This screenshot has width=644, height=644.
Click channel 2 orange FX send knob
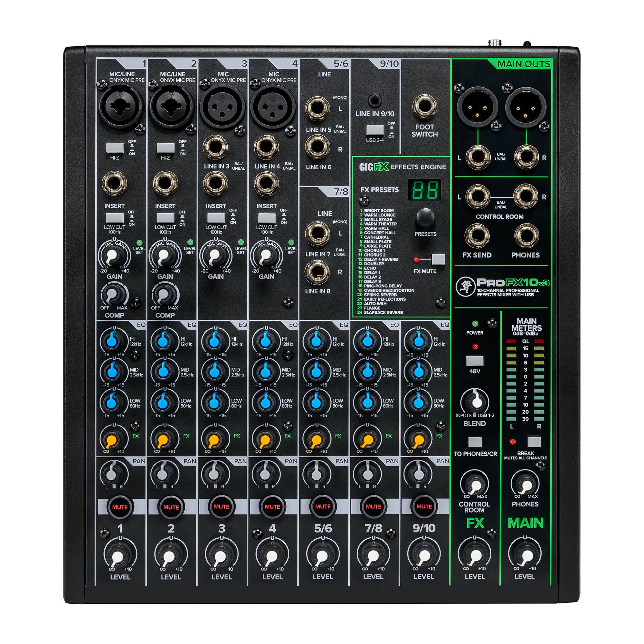(163, 440)
